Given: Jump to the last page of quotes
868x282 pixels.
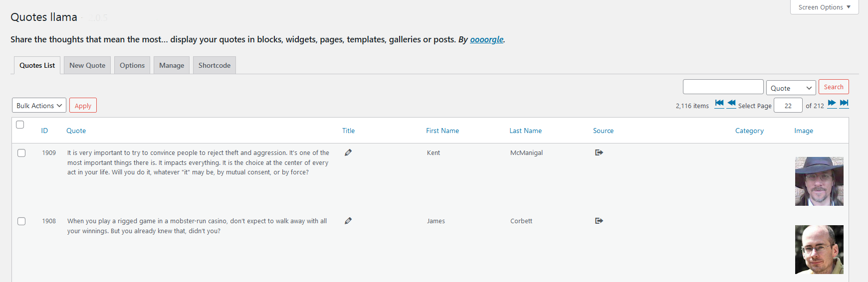Looking at the screenshot, I should [844, 103].
